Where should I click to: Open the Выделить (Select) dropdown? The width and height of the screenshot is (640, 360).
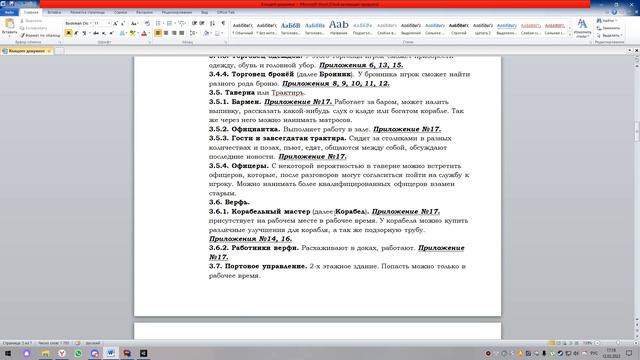coord(609,36)
